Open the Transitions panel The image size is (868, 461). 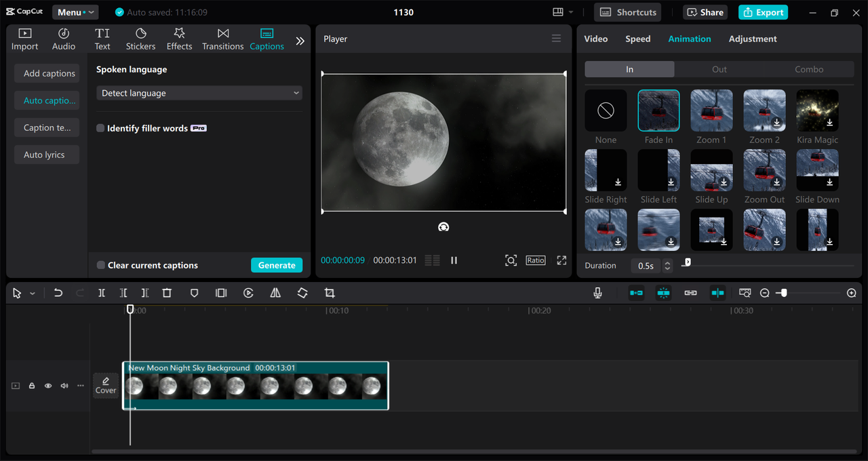point(222,39)
